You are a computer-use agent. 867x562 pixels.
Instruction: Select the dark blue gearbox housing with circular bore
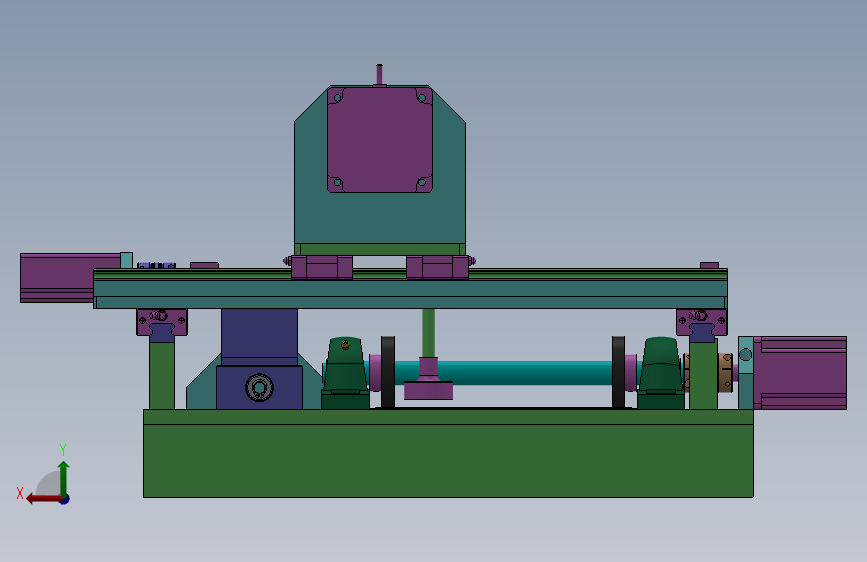tap(259, 387)
